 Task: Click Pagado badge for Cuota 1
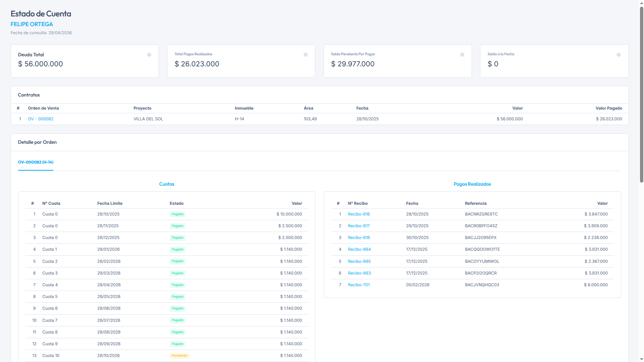point(177,249)
